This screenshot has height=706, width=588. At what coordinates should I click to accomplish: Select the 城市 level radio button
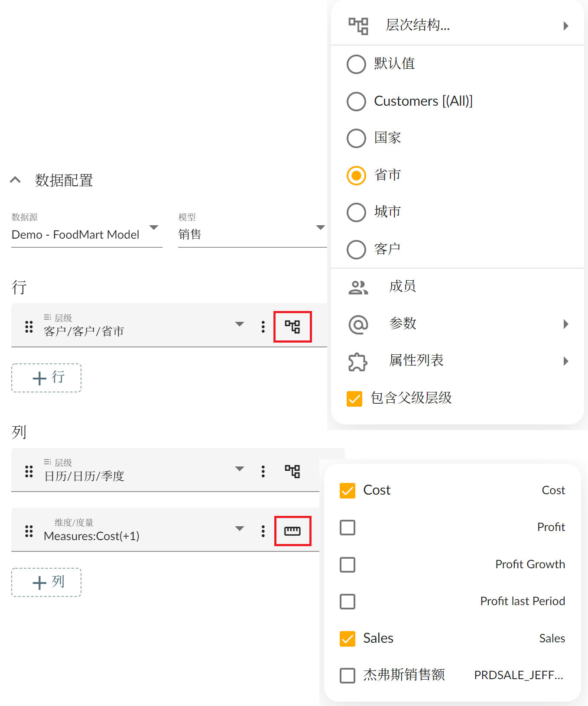[357, 212]
